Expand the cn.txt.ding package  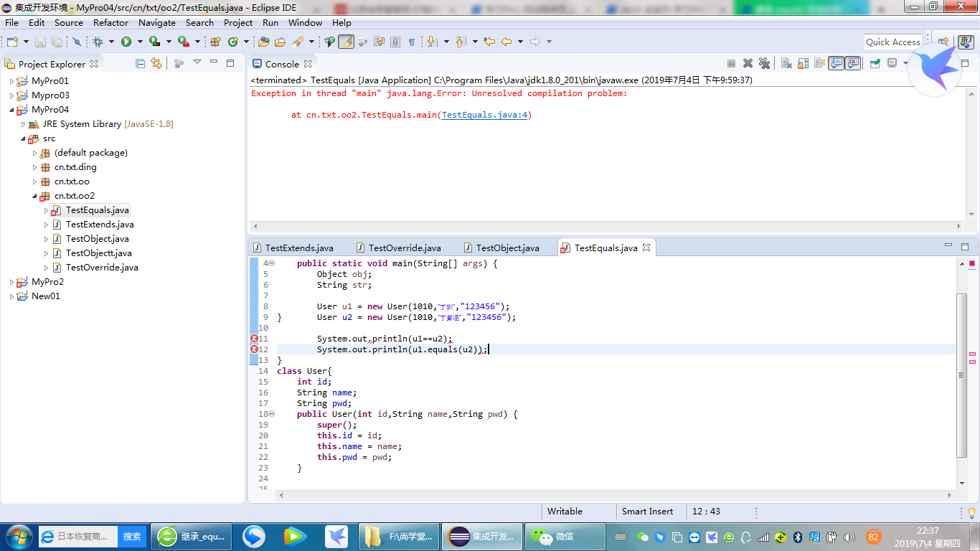(34, 167)
